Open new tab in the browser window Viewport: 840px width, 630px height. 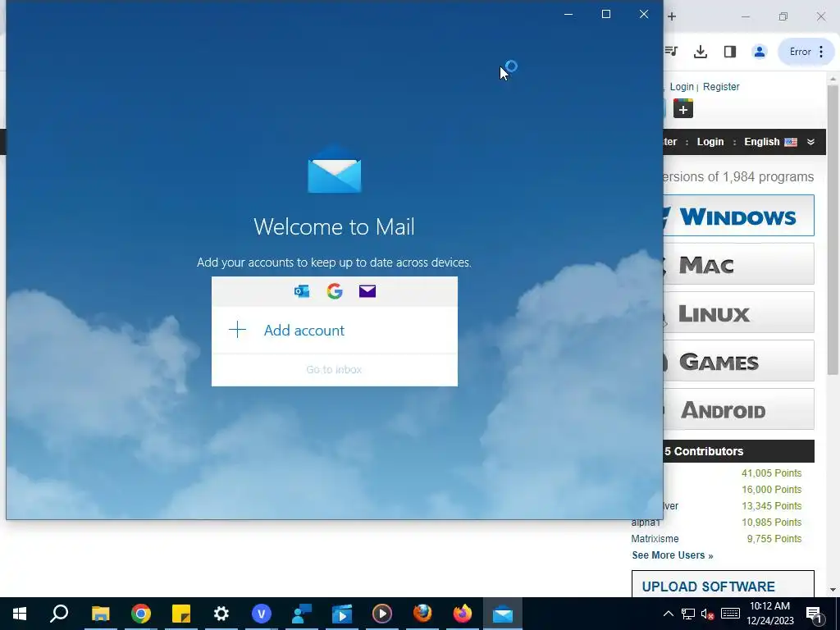[672, 16]
